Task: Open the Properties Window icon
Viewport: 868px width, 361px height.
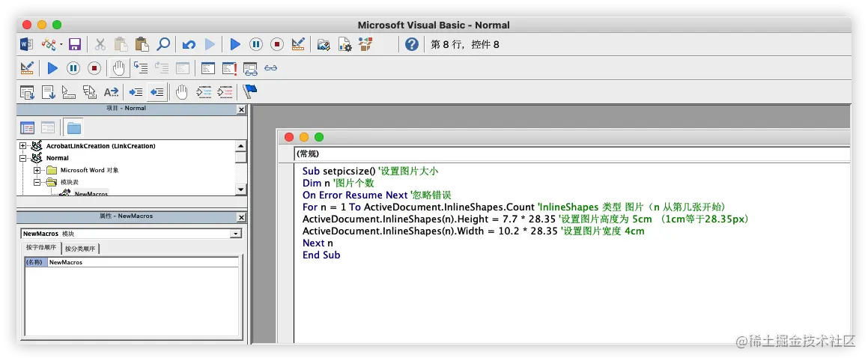Action: pyautogui.click(x=345, y=44)
